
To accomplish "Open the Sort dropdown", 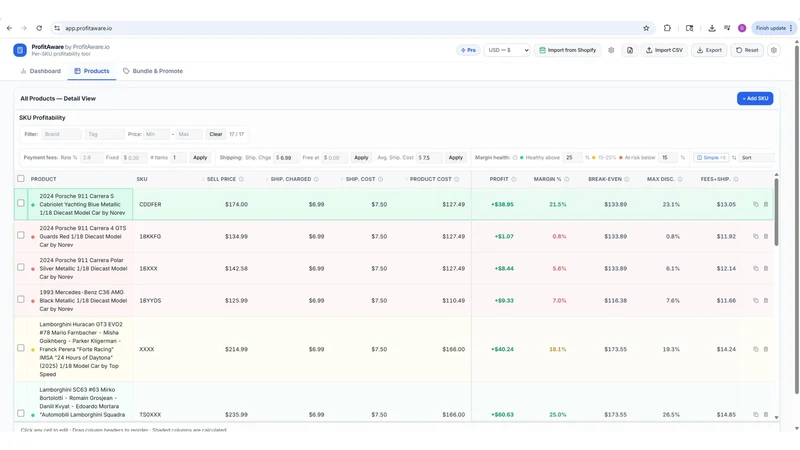I will pyautogui.click(x=757, y=158).
